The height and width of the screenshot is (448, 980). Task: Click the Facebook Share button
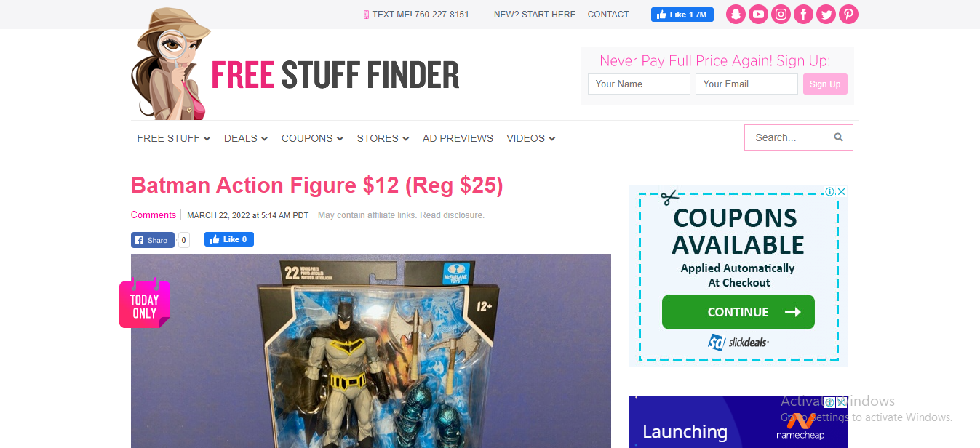[x=153, y=240]
